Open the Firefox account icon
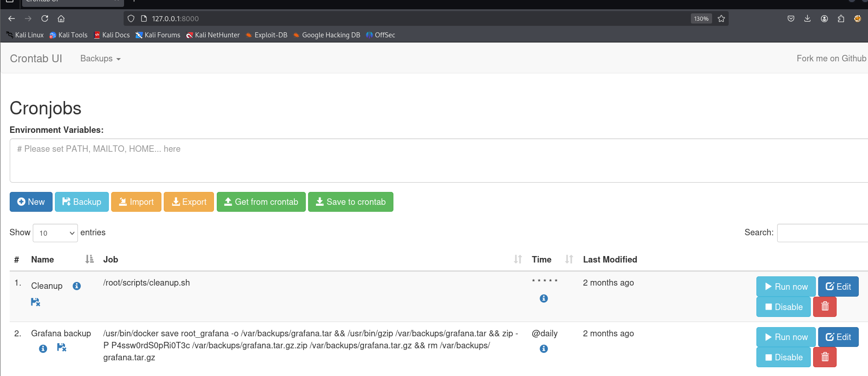This screenshot has height=376, width=868. [824, 18]
